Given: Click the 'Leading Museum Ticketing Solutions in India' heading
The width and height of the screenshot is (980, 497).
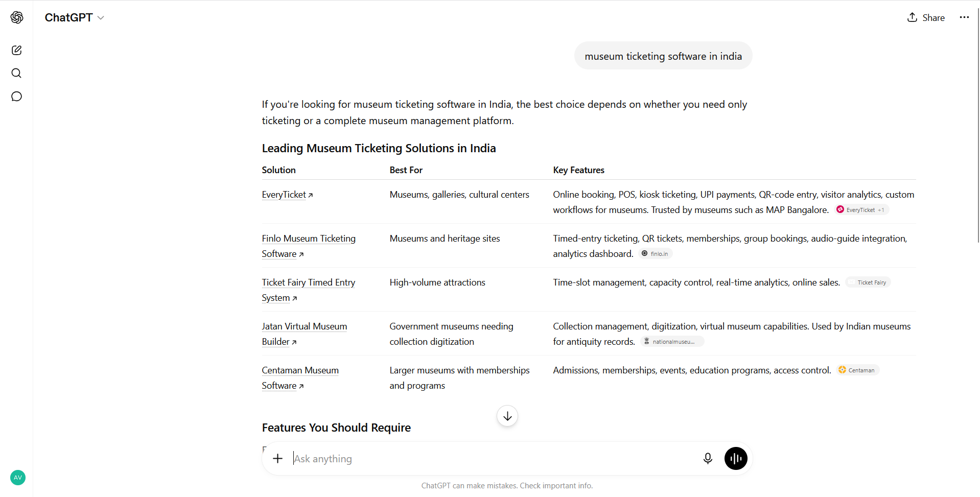Looking at the screenshot, I should pos(379,148).
